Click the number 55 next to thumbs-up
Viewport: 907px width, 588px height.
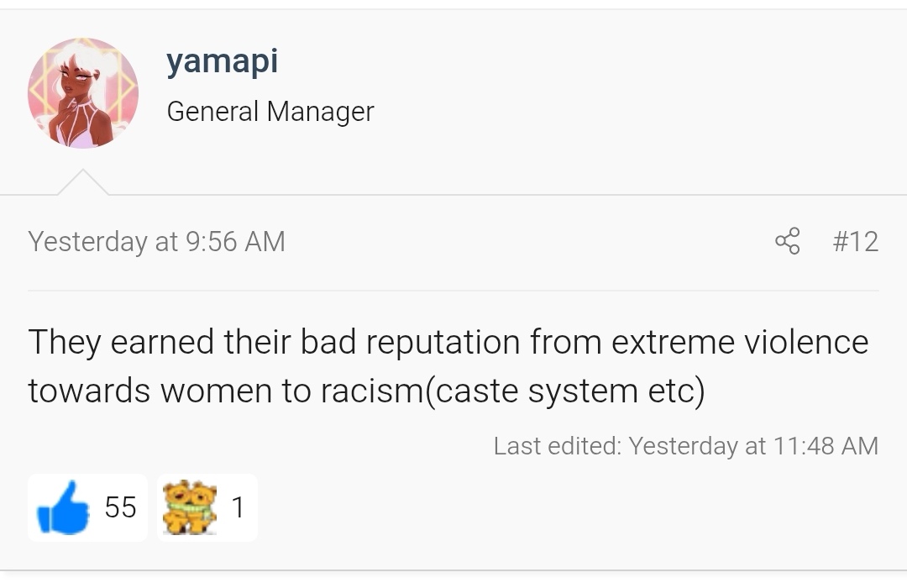[120, 507]
